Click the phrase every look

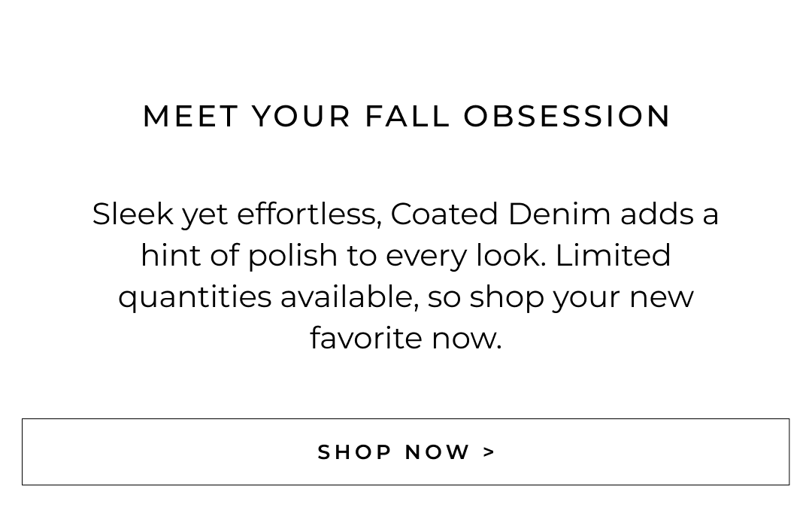tap(466, 255)
